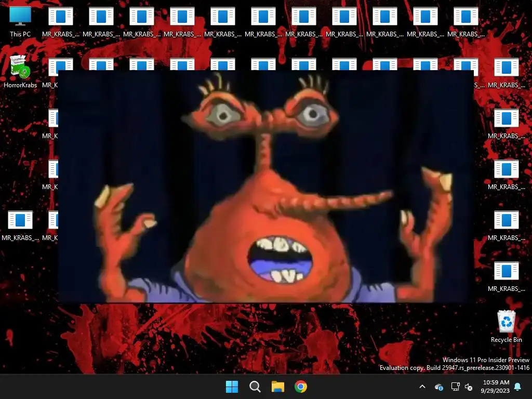This screenshot has width=532, height=399.
Task: Select the Recycle Bin icon
Action: coord(506,326)
